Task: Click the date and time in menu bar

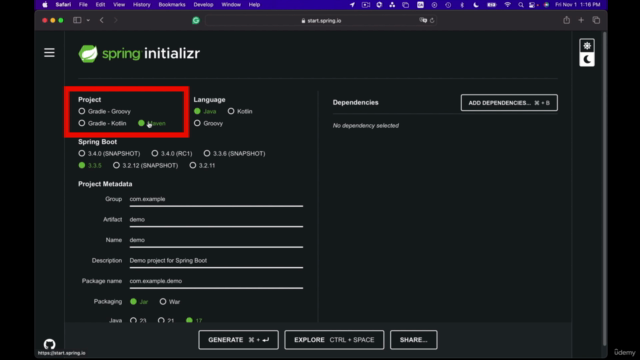Action: (x=578, y=5)
